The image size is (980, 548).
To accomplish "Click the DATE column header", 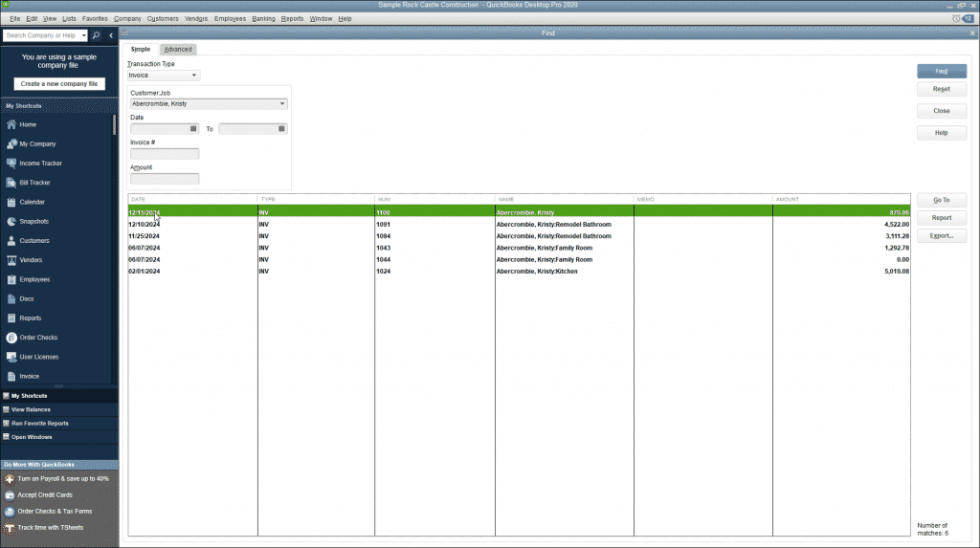I will pos(192,199).
